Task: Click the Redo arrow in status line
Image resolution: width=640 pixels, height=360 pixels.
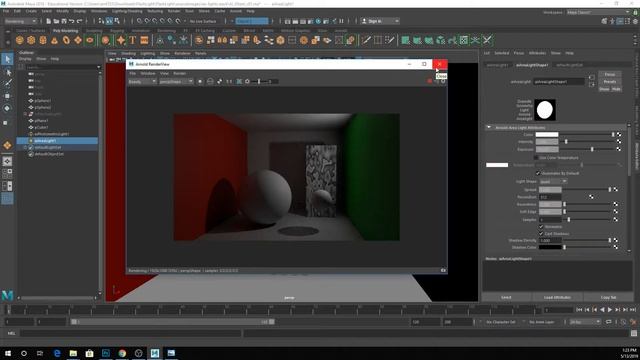Action: (80, 21)
